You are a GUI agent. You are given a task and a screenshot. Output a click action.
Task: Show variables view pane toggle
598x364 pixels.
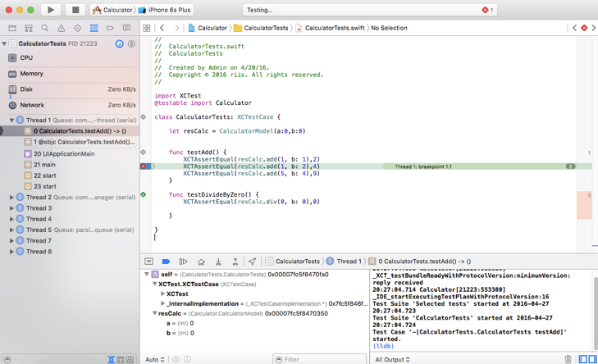pos(582,359)
